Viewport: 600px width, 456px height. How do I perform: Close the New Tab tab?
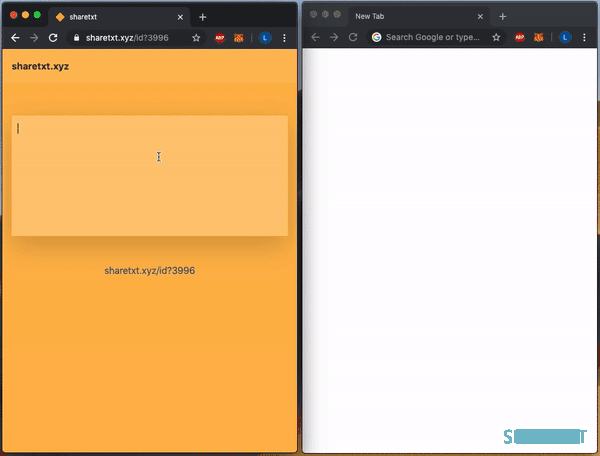(480, 16)
